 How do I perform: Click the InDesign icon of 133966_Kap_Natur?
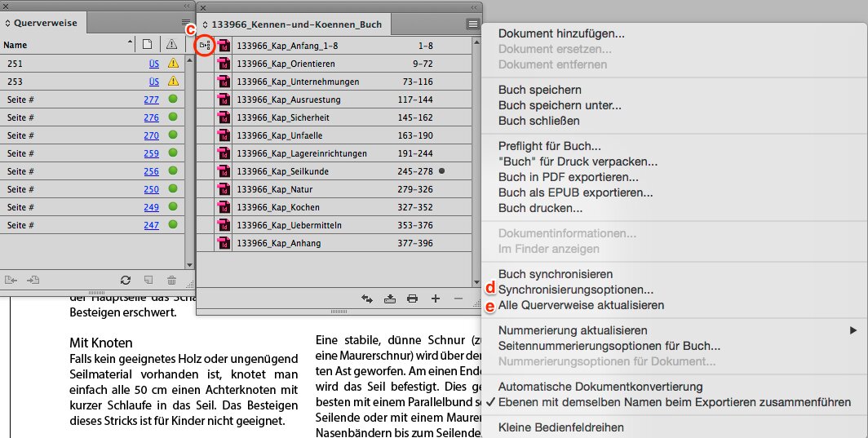(224, 189)
